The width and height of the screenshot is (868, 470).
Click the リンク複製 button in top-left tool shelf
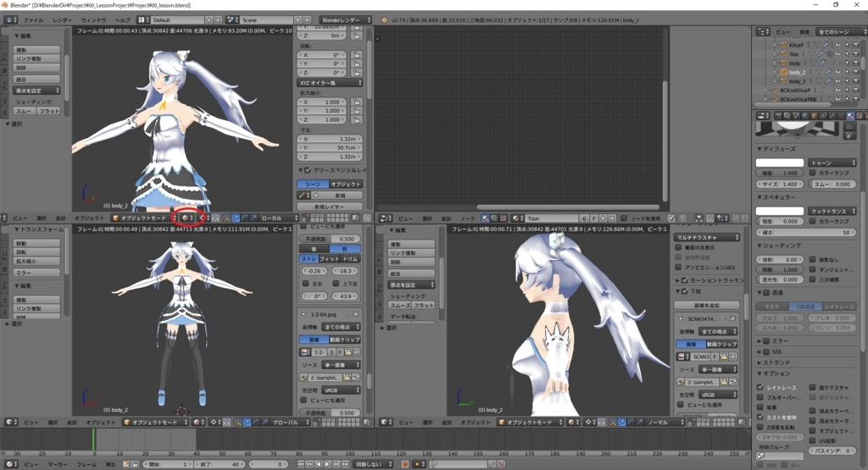[x=36, y=58]
